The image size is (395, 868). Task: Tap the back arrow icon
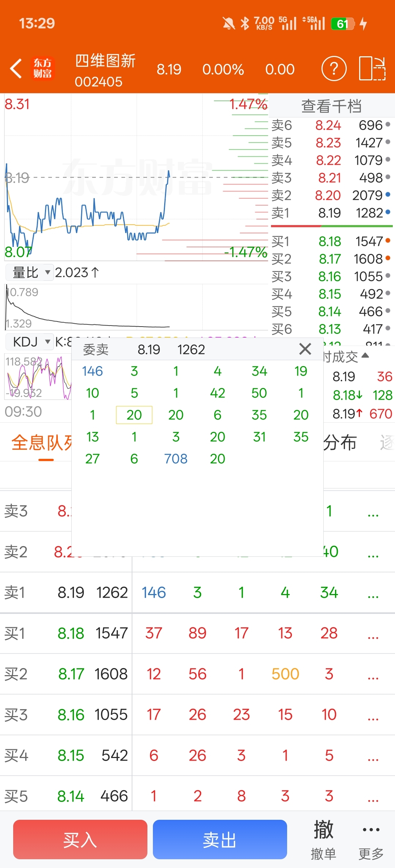[16, 68]
